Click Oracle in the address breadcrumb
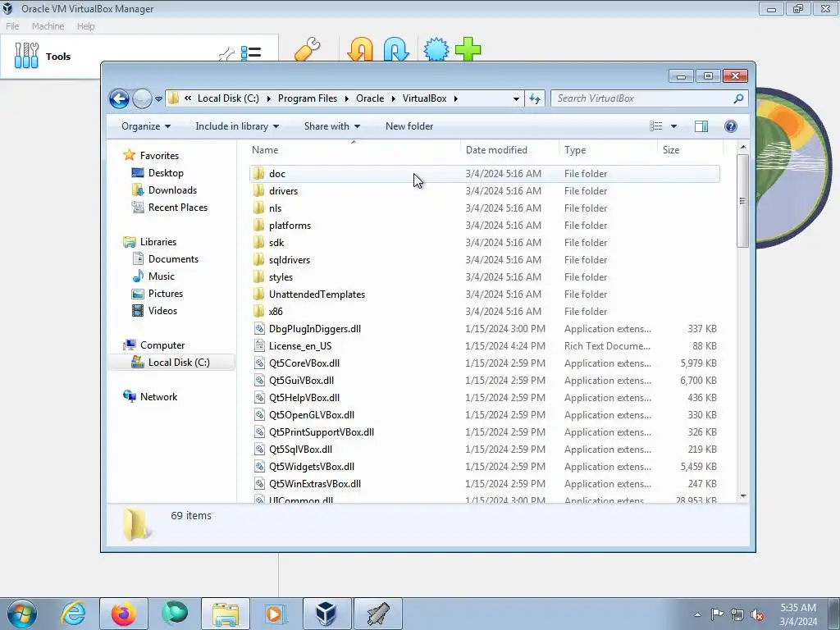Screen dimensions: 840x630 370,98
